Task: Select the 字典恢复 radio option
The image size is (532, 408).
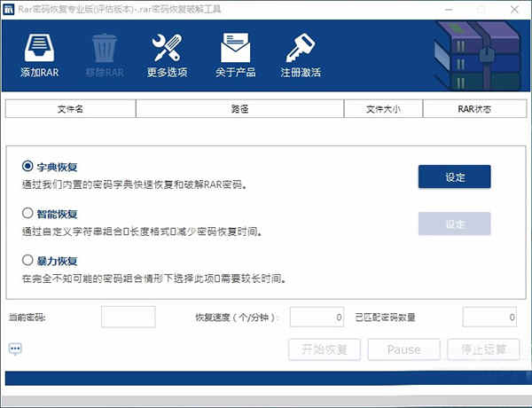Action: click(x=27, y=166)
